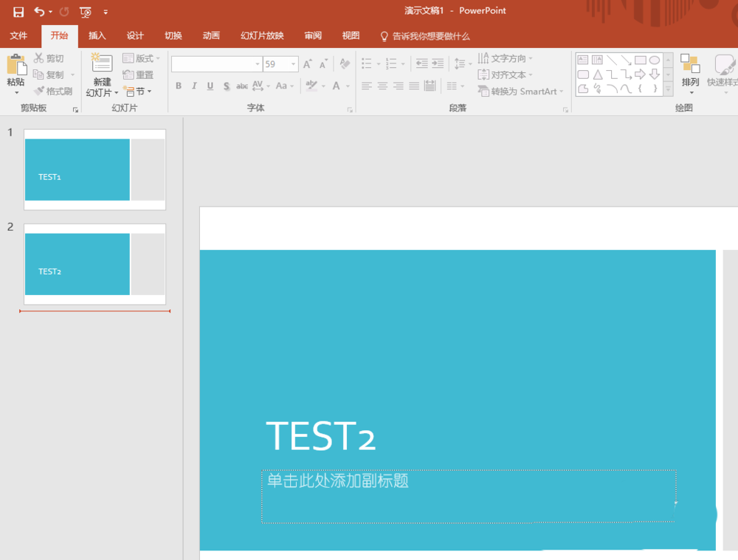Screen dimensions: 738x560
Task: Open the font dialog launcher
Action: [x=350, y=110]
